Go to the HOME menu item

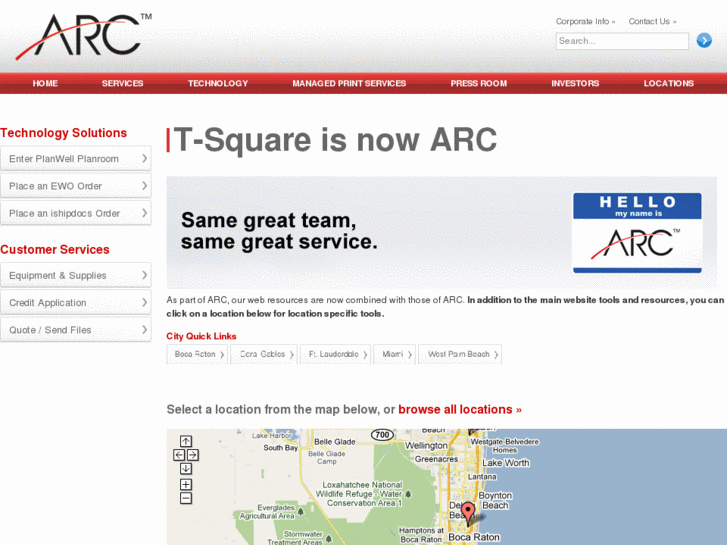pos(45,83)
